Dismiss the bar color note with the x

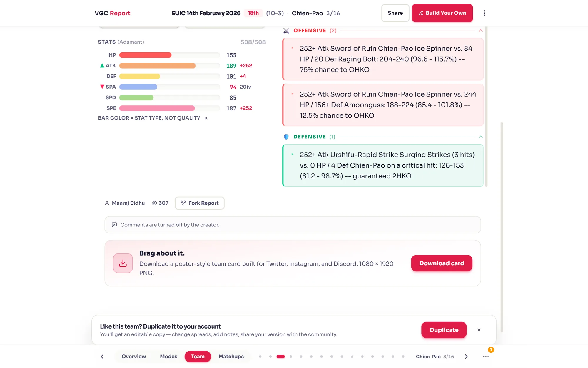tap(206, 118)
